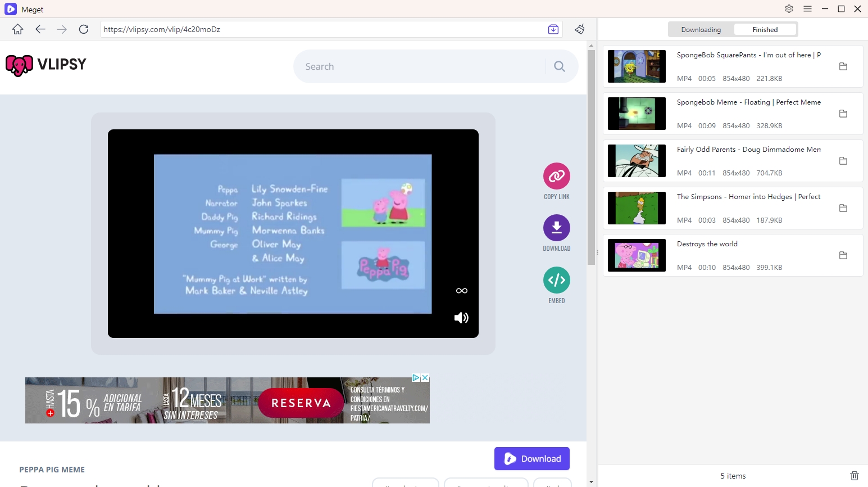The width and height of the screenshot is (868, 487).
Task: Click the blue Download button
Action: point(532,459)
